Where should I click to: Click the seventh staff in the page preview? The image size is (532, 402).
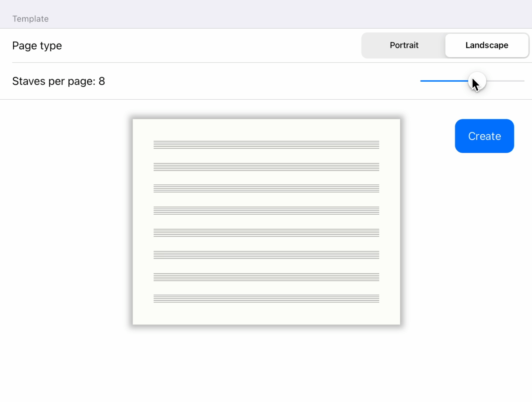266,277
